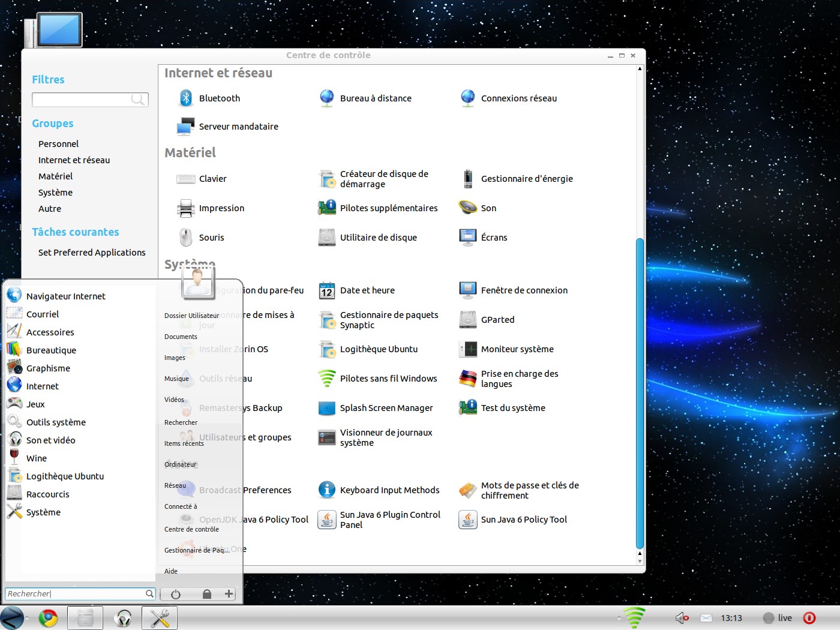Select the Matériel group filter
The width and height of the screenshot is (840, 630).
(55, 176)
